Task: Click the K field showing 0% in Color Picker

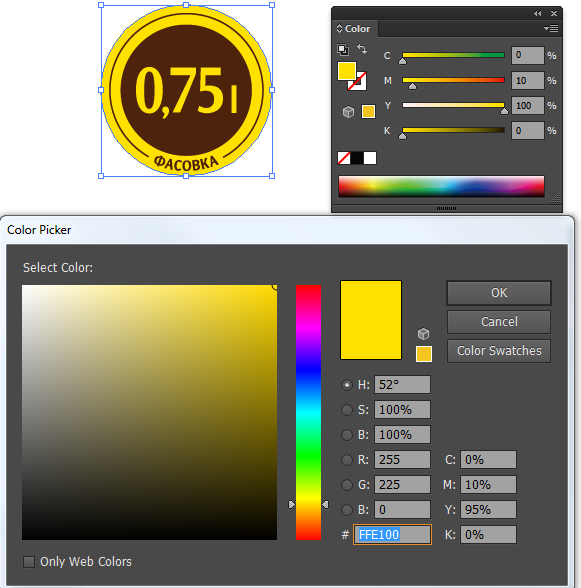Action: coord(488,535)
